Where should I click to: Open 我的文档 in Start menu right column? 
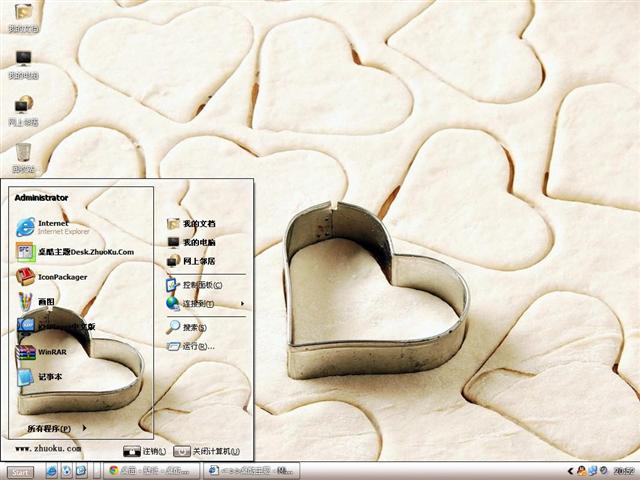tap(191, 224)
